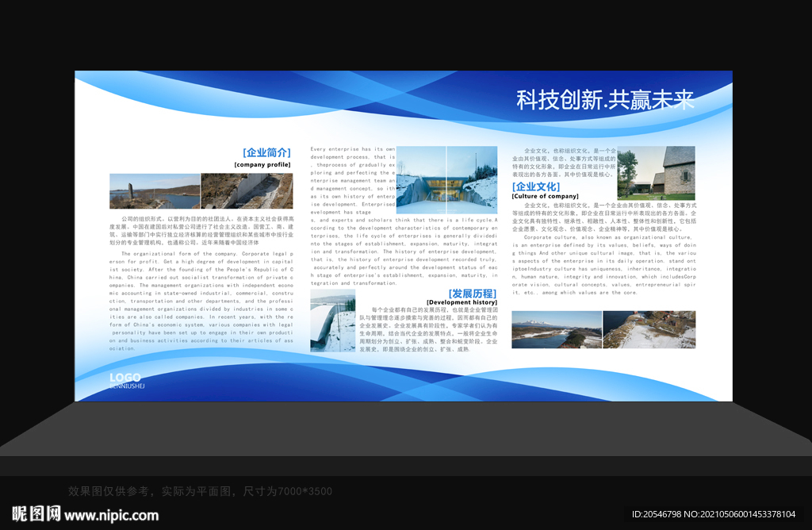Open the snowy modern building photo
This screenshot has height=530, width=812.
tap(446, 180)
